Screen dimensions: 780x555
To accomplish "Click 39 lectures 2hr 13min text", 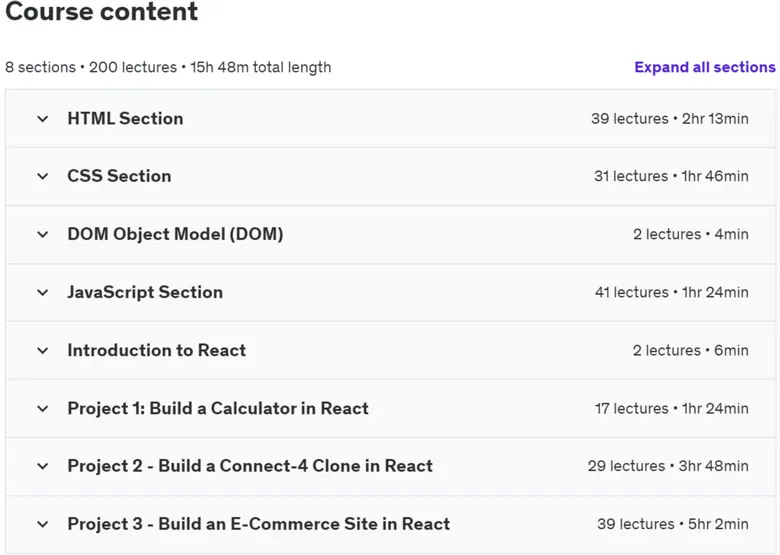I will click(x=670, y=119).
